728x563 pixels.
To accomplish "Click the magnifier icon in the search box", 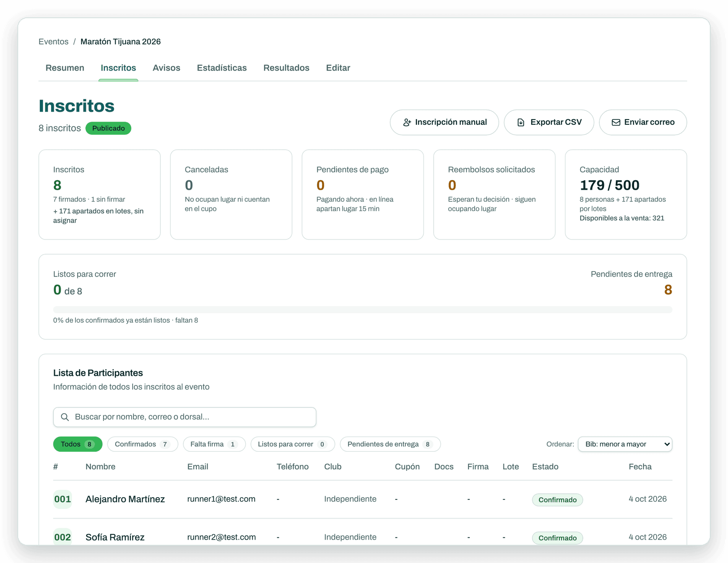I will [65, 417].
